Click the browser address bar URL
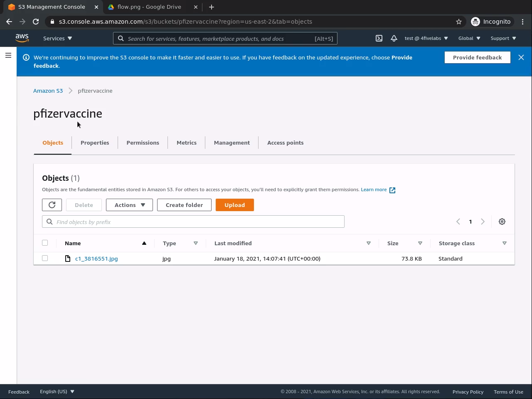This screenshot has width=532, height=399. [x=185, y=22]
